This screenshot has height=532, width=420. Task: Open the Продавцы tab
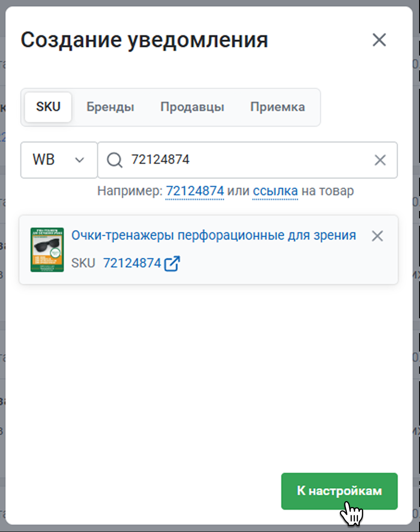click(192, 107)
